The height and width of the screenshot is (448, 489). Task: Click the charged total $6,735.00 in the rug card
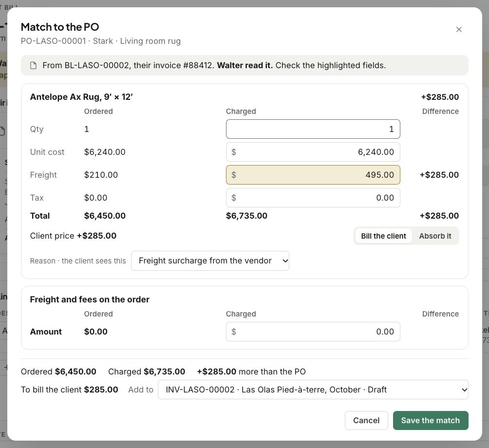tap(246, 216)
